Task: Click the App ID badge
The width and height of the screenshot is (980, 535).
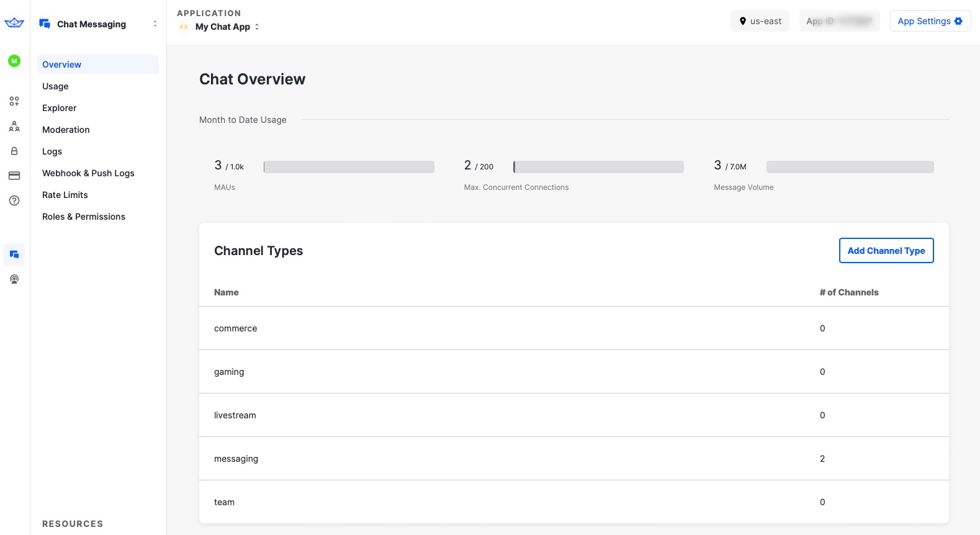Action: point(839,21)
